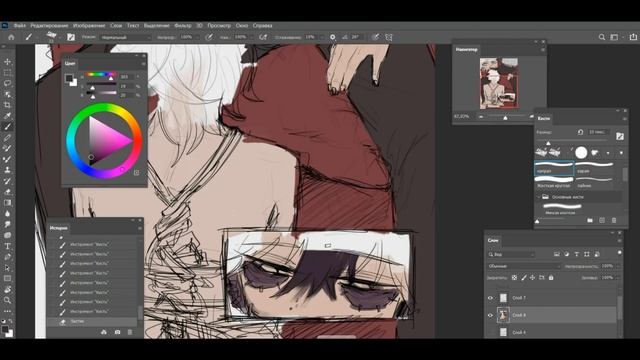Click the Навигатор panel tab
The image size is (640, 360).
coord(467,49)
